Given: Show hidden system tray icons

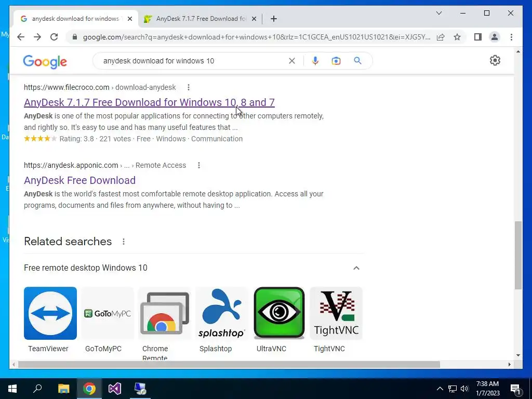Looking at the screenshot, I should 440,389.
